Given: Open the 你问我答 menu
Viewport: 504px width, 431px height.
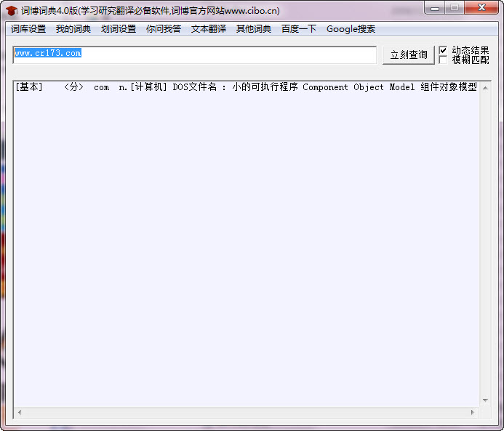Looking at the screenshot, I should 164,29.
